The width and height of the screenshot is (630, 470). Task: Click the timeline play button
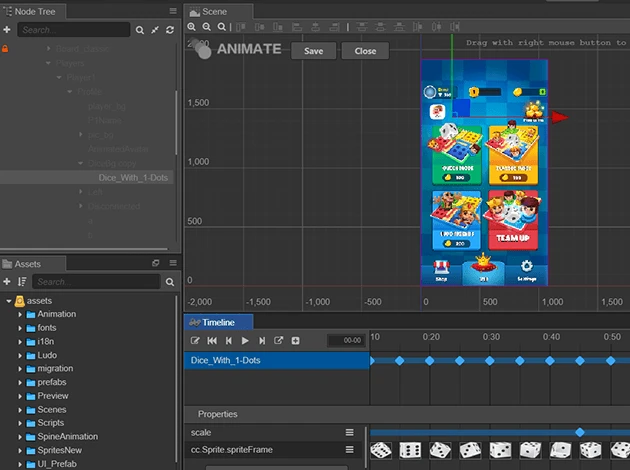coord(245,341)
